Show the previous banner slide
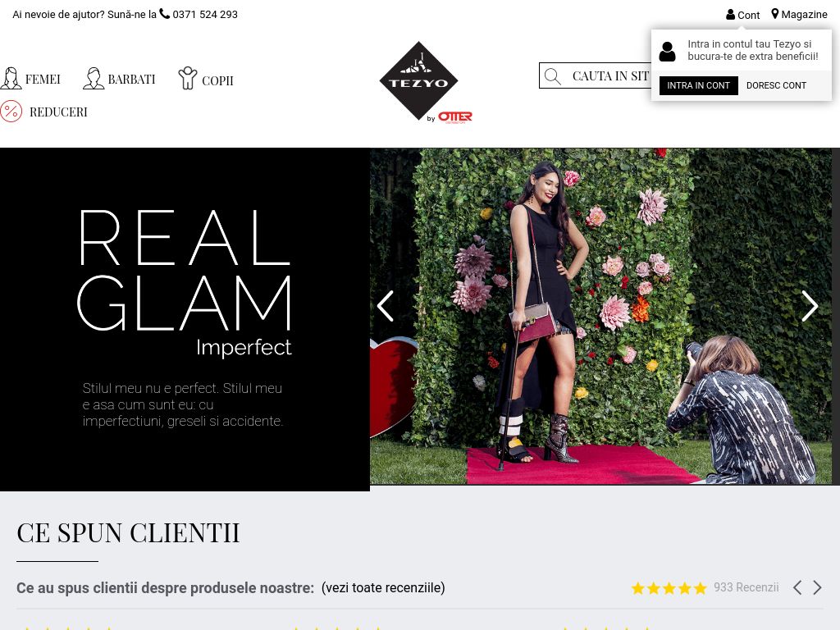This screenshot has height=630, width=840. (386, 306)
